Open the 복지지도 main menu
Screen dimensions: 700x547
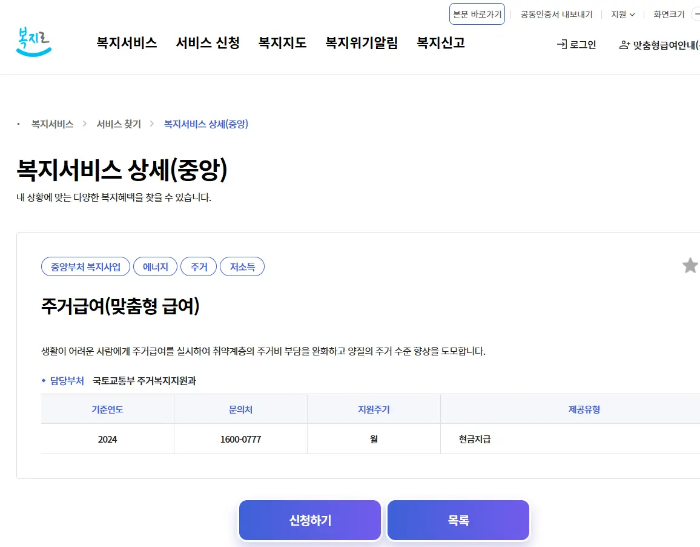click(x=282, y=43)
